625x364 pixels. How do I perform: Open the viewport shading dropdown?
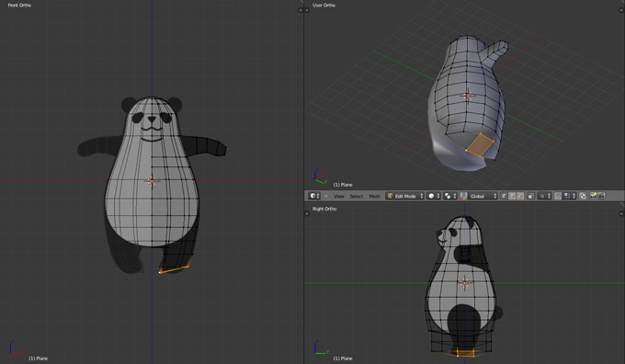[x=434, y=196]
